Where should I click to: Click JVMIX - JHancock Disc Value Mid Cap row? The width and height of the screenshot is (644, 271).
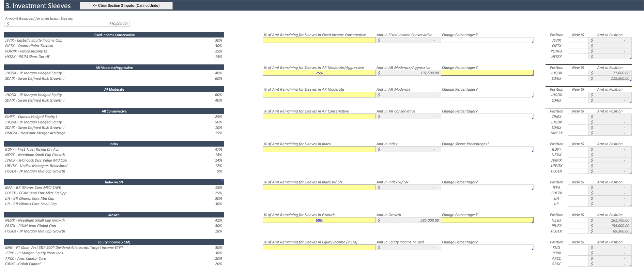[x=114, y=160]
